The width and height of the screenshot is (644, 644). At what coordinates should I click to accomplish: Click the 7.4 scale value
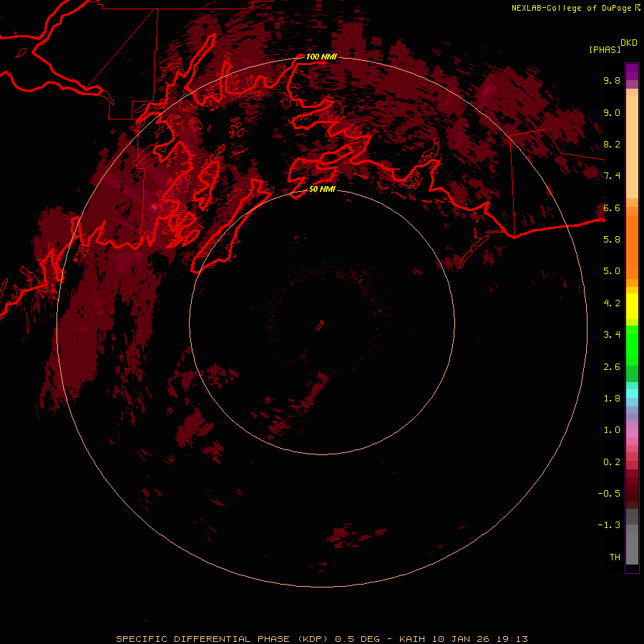(612, 176)
